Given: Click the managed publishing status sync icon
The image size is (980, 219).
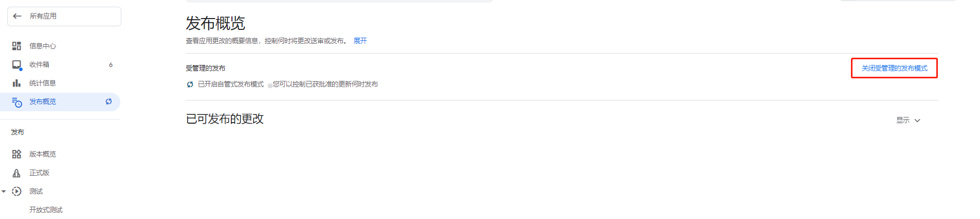Looking at the screenshot, I should click(190, 84).
